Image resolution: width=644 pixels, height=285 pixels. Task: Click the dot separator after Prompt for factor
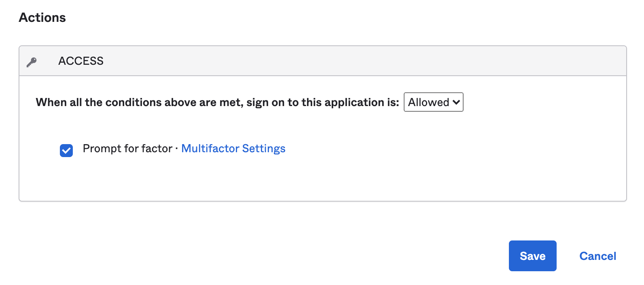(177, 149)
